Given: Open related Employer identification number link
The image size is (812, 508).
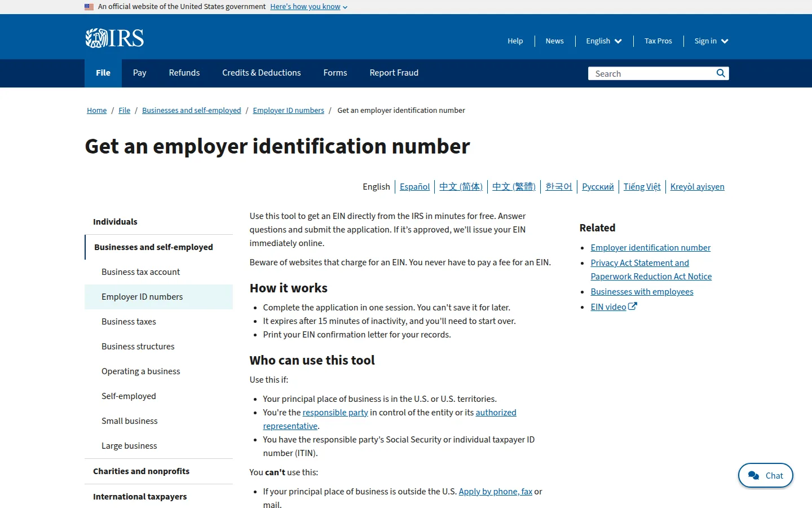Looking at the screenshot, I should (650, 248).
